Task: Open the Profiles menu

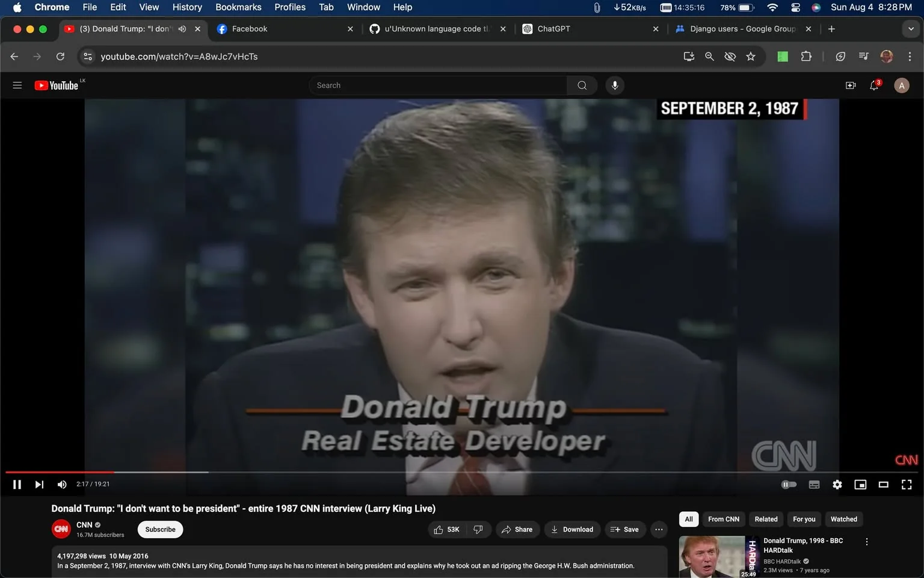Action: pyautogui.click(x=290, y=7)
